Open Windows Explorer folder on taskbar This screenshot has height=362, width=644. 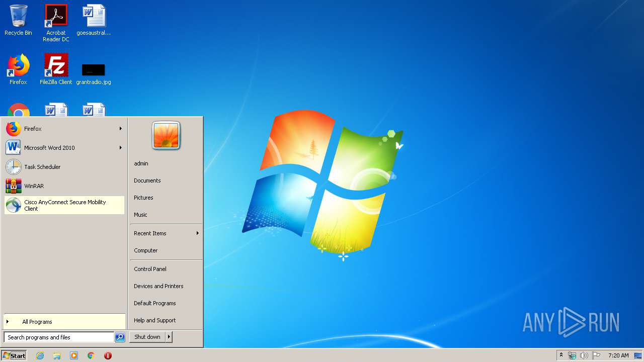point(57,355)
